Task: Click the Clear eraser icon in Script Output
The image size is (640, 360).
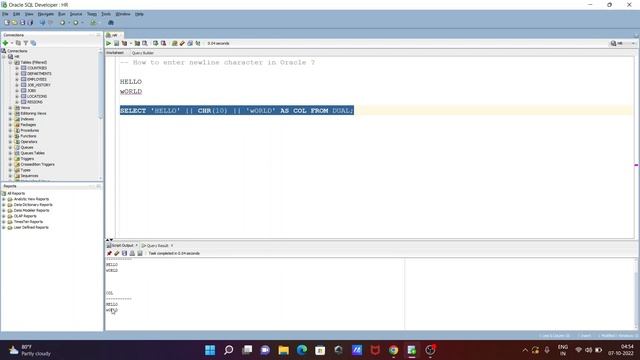Action: click(x=117, y=253)
